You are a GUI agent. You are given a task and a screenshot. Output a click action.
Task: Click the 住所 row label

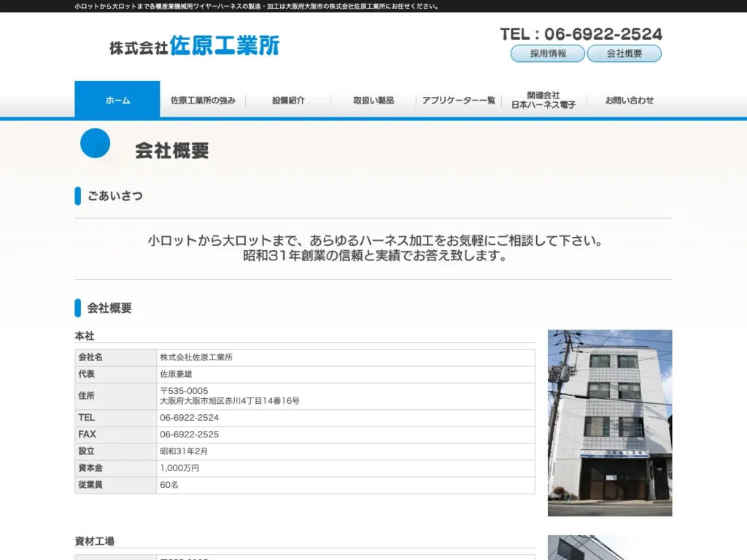[x=86, y=396]
